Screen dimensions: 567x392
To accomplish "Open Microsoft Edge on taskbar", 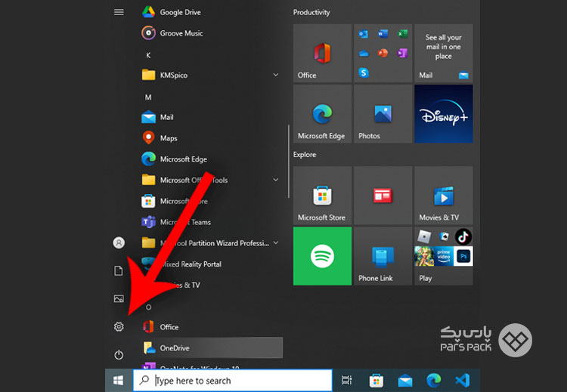I will pos(434,380).
